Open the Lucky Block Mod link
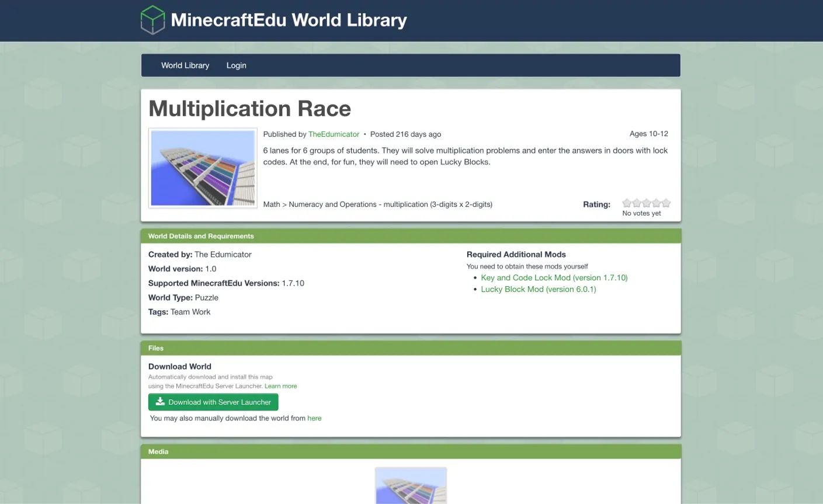Viewport: 823px width, 504px height. pyautogui.click(x=539, y=290)
